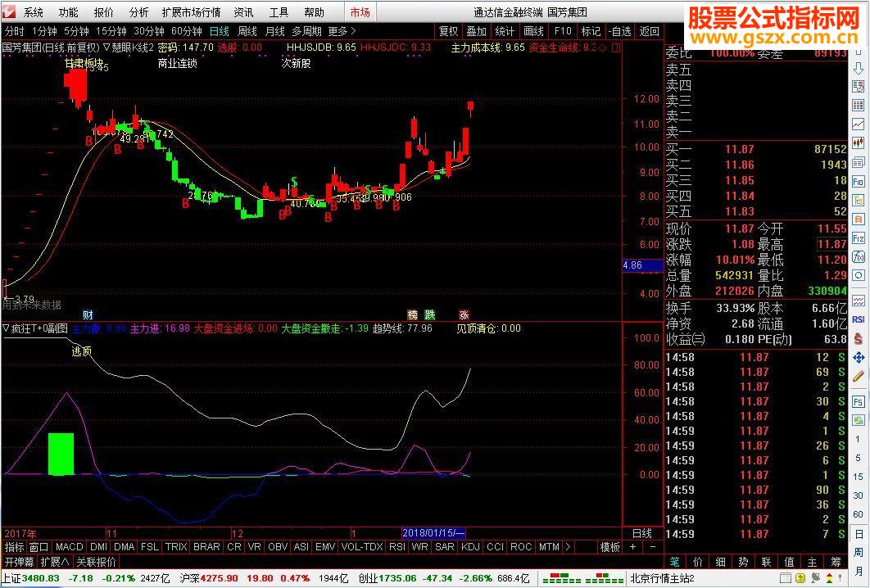Open the checklist report icon in sidebar
The height and width of the screenshot is (588, 870).
(x=859, y=87)
